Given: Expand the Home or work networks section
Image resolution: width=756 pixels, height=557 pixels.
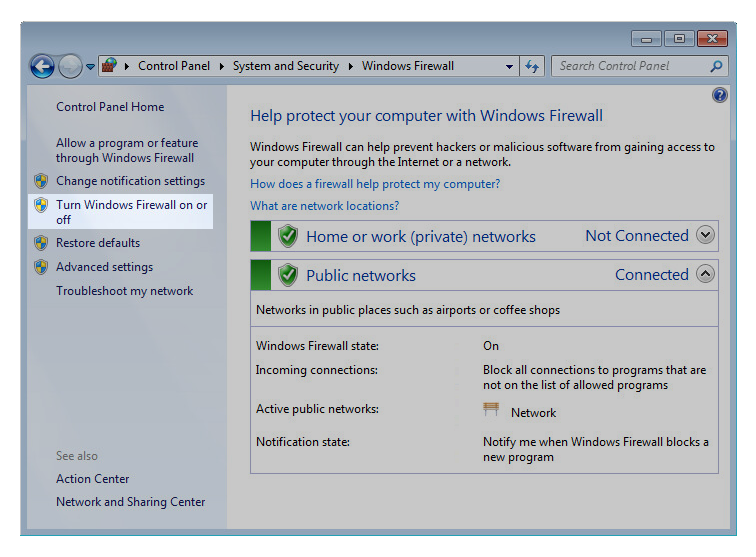Looking at the screenshot, I should (705, 235).
